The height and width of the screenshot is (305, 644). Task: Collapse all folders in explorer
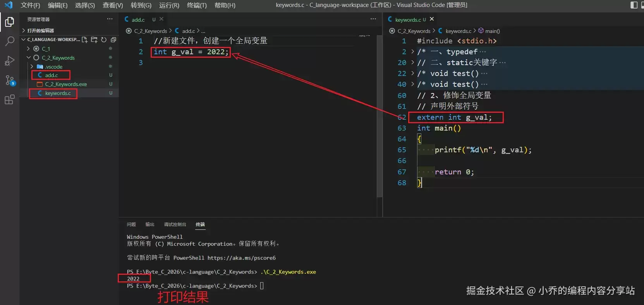click(113, 40)
